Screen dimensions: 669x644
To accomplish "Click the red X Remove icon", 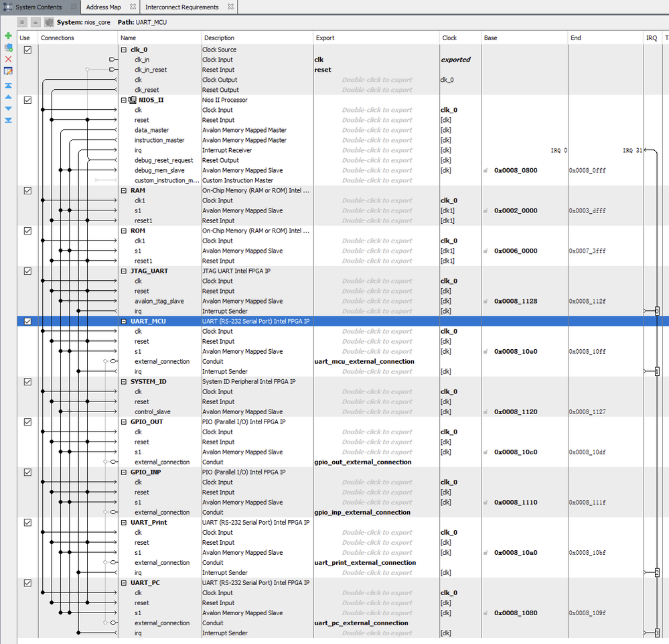I will (8, 59).
